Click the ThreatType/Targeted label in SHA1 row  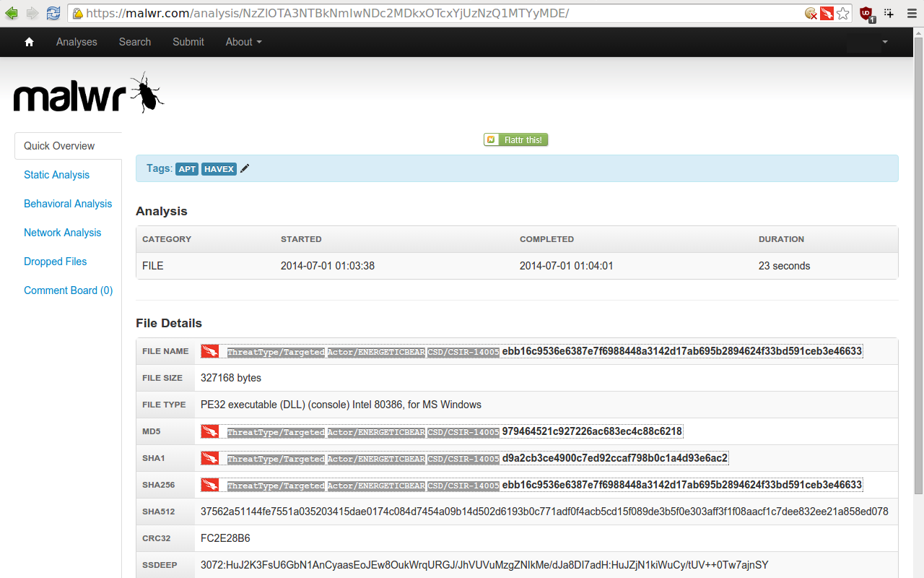tap(276, 460)
